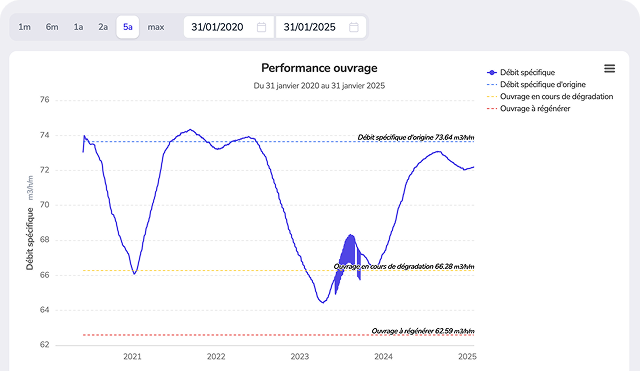Screen dimensions: 640x371
Task: Click the 74 y-axis value
Action: tap(44, 135)
